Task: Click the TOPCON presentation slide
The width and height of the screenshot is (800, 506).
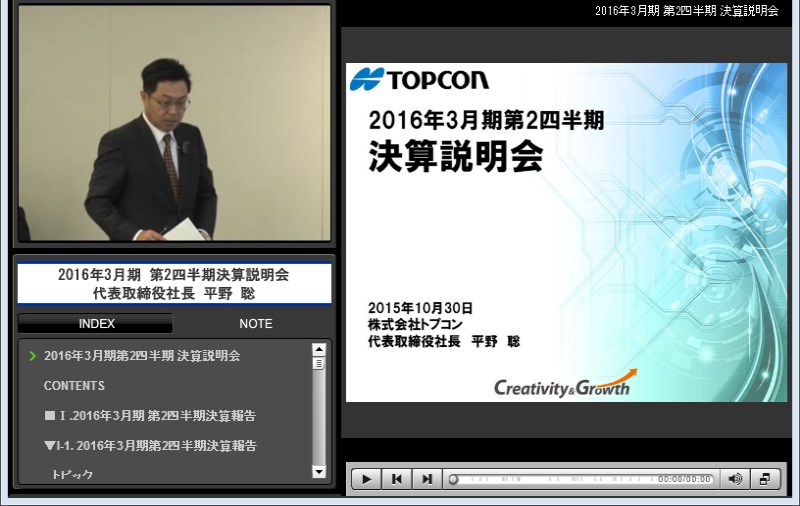Action: pos(566,232)
